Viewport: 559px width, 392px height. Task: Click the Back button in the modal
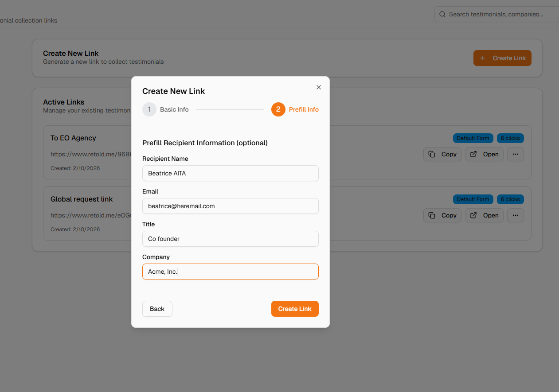(157, 309)
